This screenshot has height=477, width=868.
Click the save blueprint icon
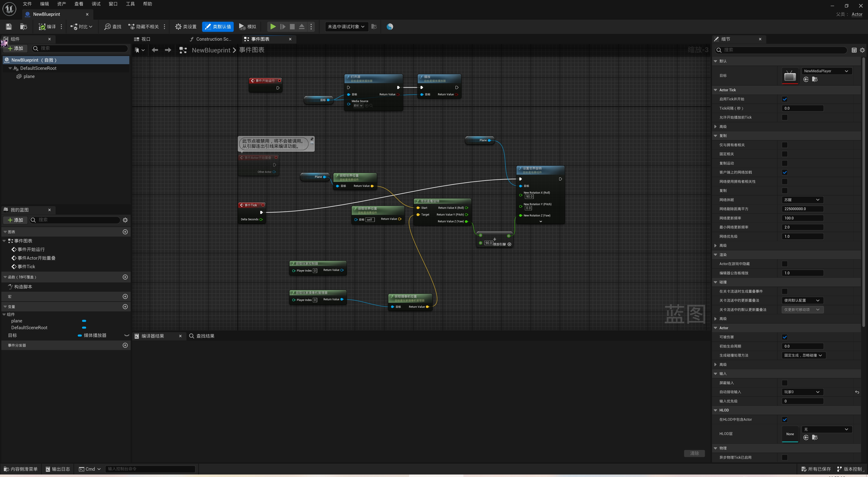(x=9, y=27)
